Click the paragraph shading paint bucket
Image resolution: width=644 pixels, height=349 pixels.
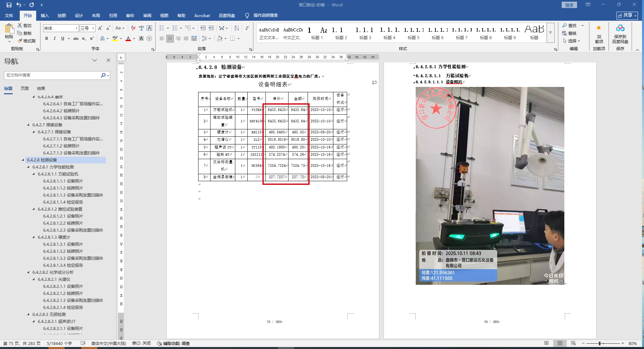(x=220, y=38)
